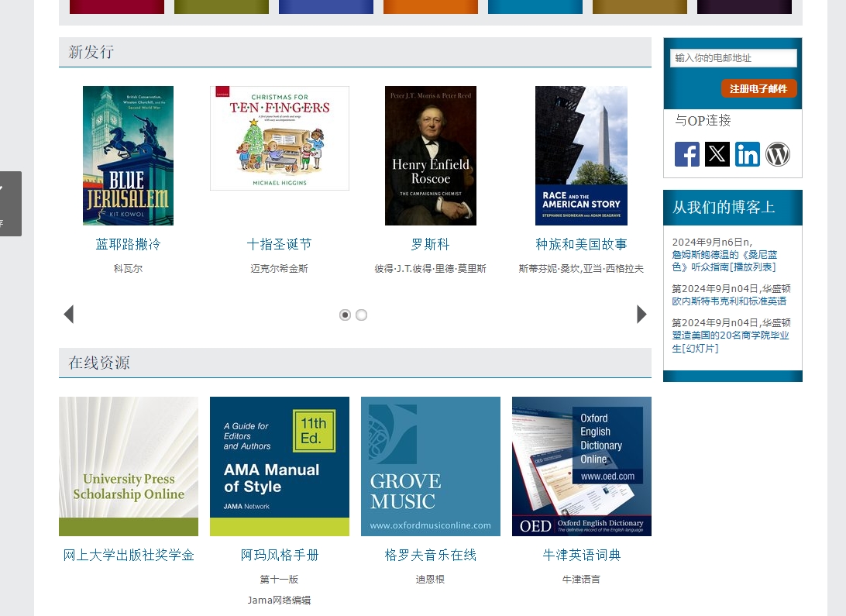Click the orange category color tile
The height and width of the screenshot is (616, 846).
pos(431,6)
